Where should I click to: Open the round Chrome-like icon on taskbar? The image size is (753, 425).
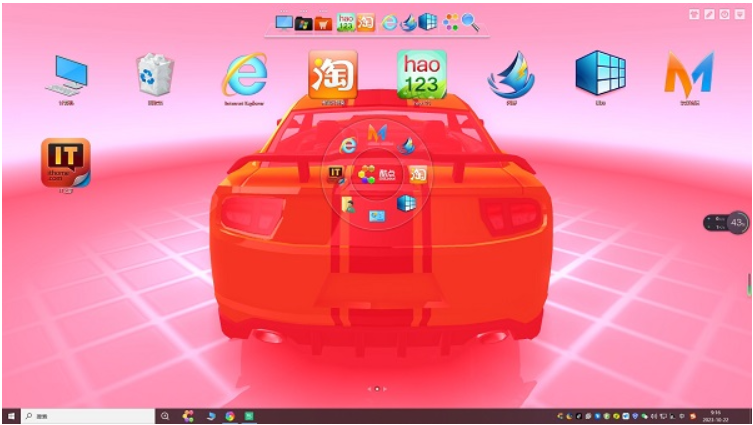pyautogui.click(x=230, y=416)
